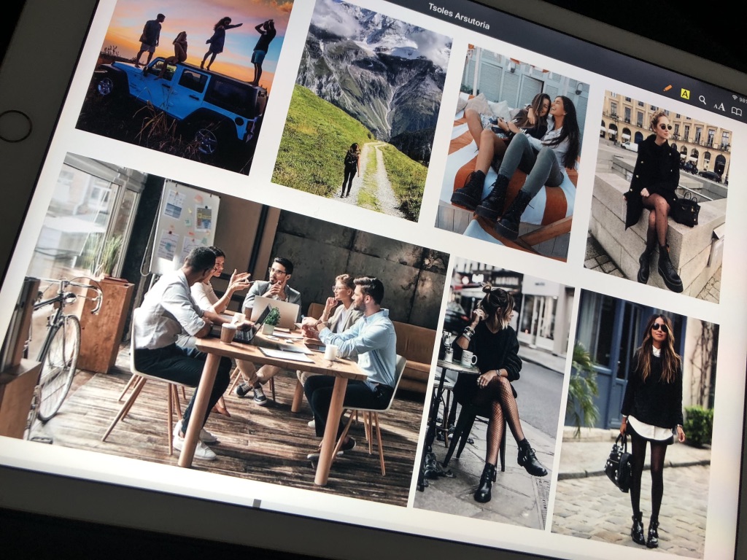The width and height of the screenshot is (747, 560).
Task: Tap the open book icon
Action: pos(737,112)
